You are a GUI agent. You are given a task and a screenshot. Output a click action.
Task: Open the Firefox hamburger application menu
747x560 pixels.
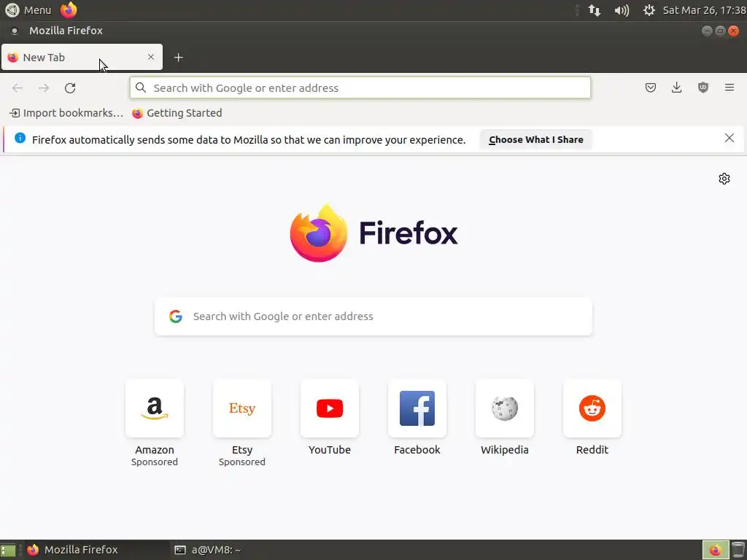[729, 87]
